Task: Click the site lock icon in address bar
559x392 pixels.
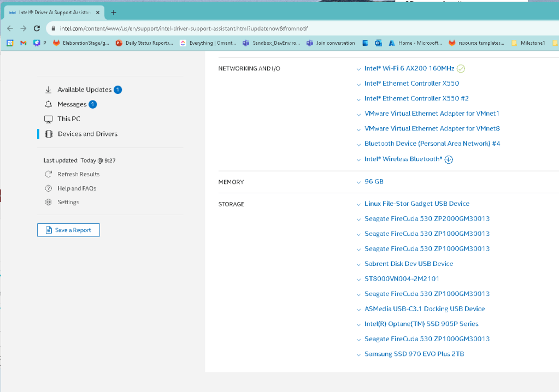Action: coord(54,28)
